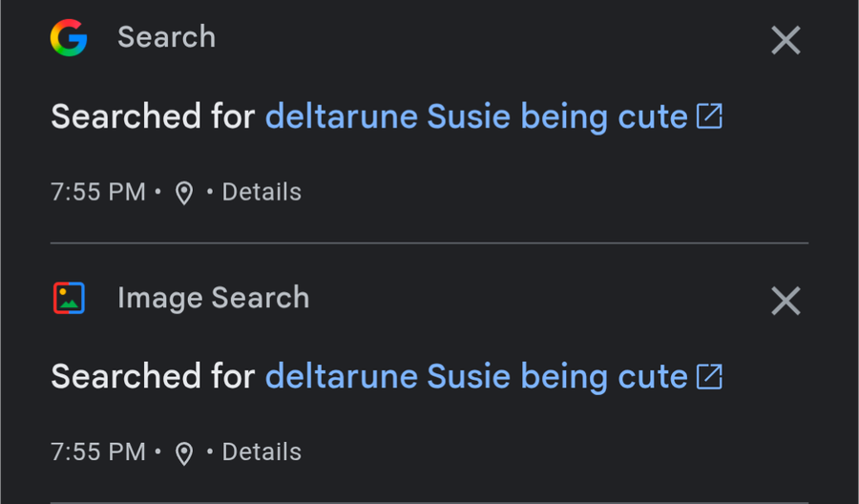This screenshot has width=859, height=504.
Task: Click location pin in Image Search entry
Action: [x=184, y=453]
